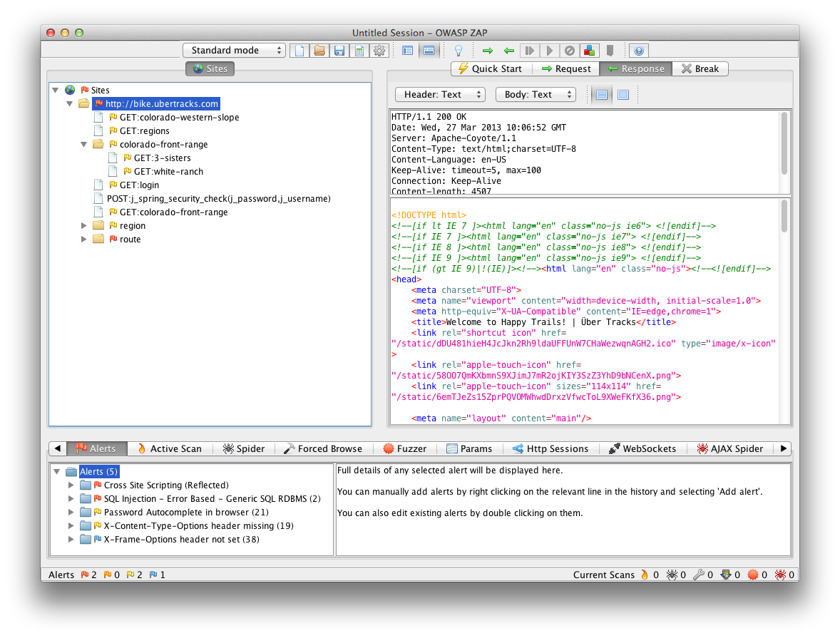Open the Quick Start tab
Image resolution: width=840 pixels, height=638 pixels.
(491, 69)
